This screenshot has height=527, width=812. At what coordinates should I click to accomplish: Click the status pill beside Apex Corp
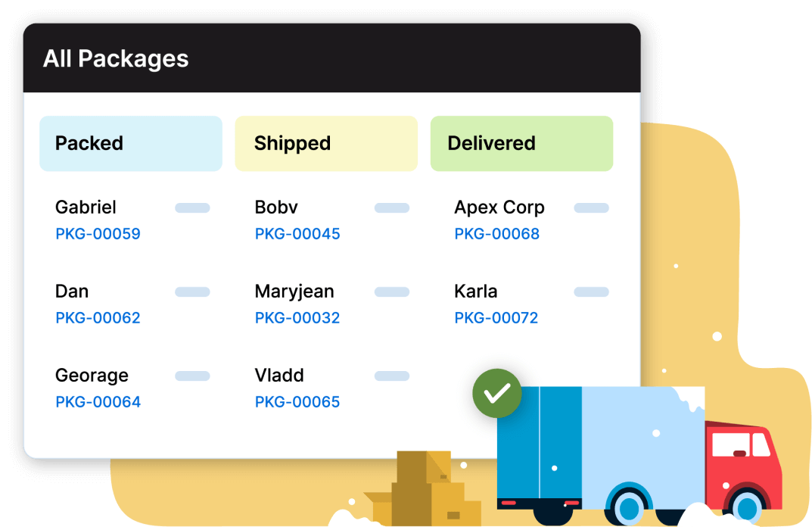591,207
